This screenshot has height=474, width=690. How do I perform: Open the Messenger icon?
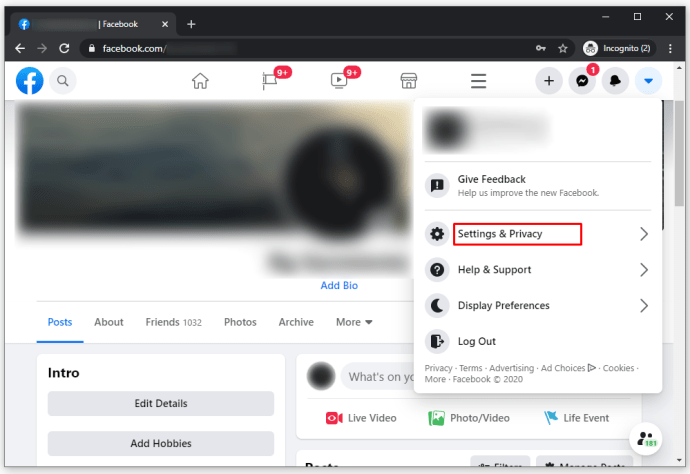coord(582,81)
